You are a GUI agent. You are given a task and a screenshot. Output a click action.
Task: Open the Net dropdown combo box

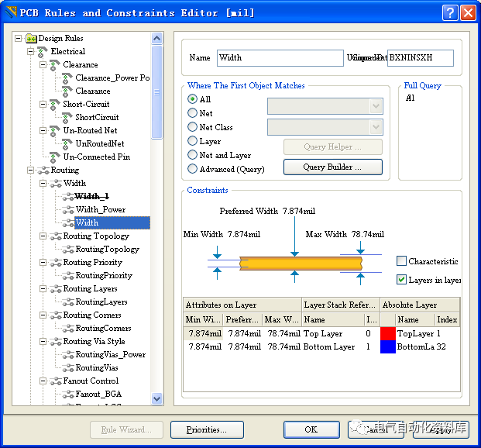coord(325,106)
